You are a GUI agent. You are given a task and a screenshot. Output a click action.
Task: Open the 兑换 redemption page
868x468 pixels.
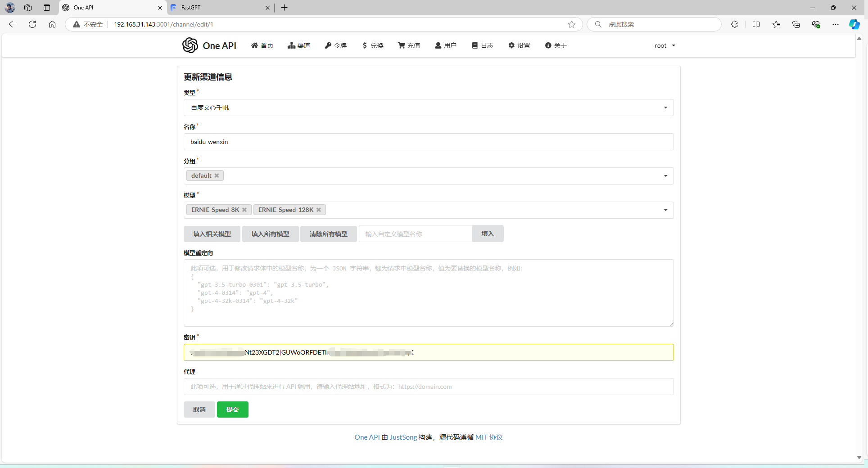373,45
